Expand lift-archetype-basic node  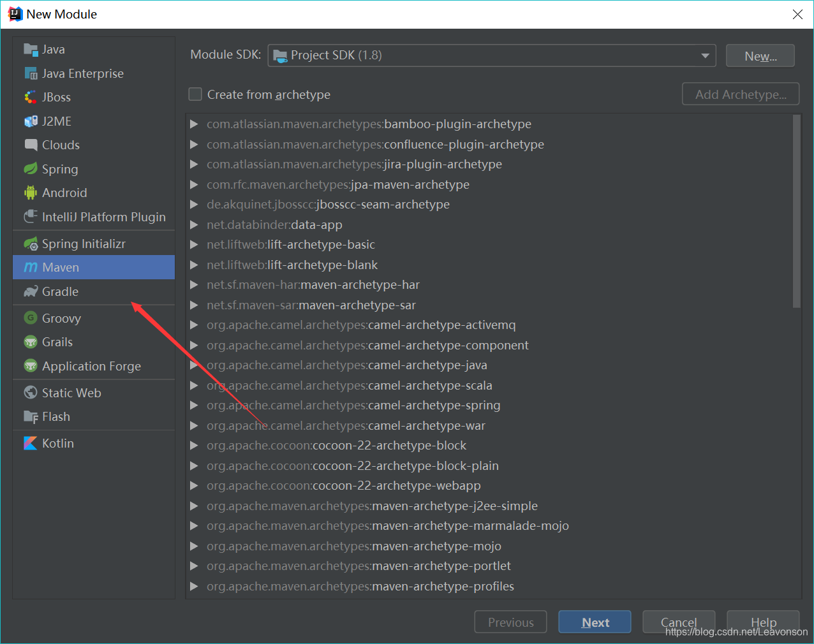click(194, 245)
